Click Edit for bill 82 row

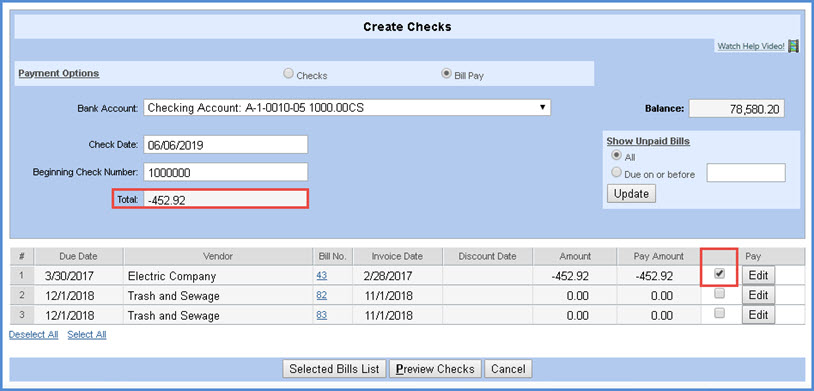tap(758, 295)
